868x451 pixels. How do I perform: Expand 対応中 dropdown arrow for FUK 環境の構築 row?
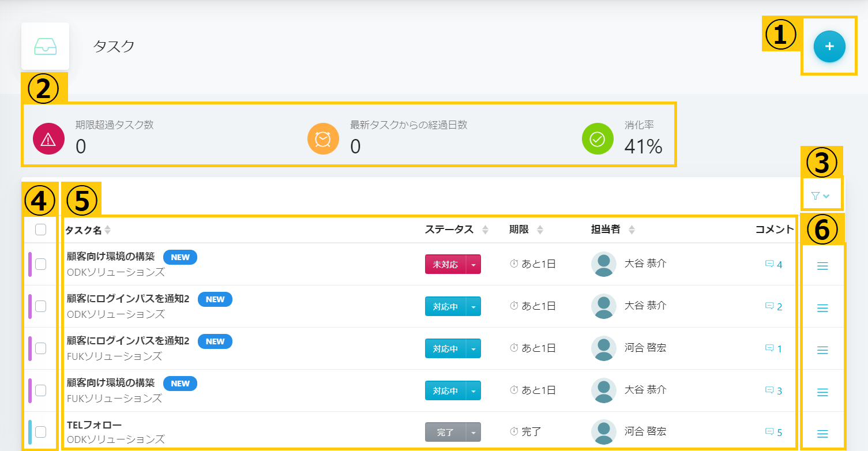473,390
